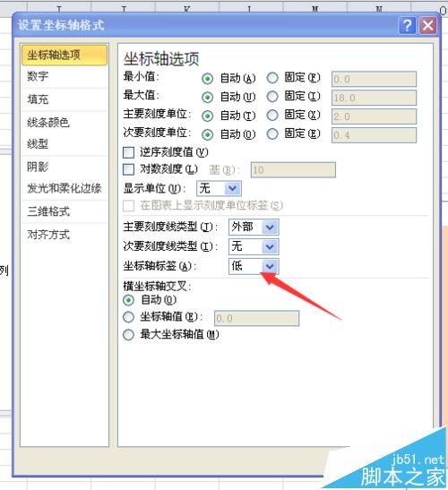The width and height of the screenshot is (448, 490).
Task: Select 坐标轴值 radio under 横坐标轴交叉
Action: click(128, 317)
